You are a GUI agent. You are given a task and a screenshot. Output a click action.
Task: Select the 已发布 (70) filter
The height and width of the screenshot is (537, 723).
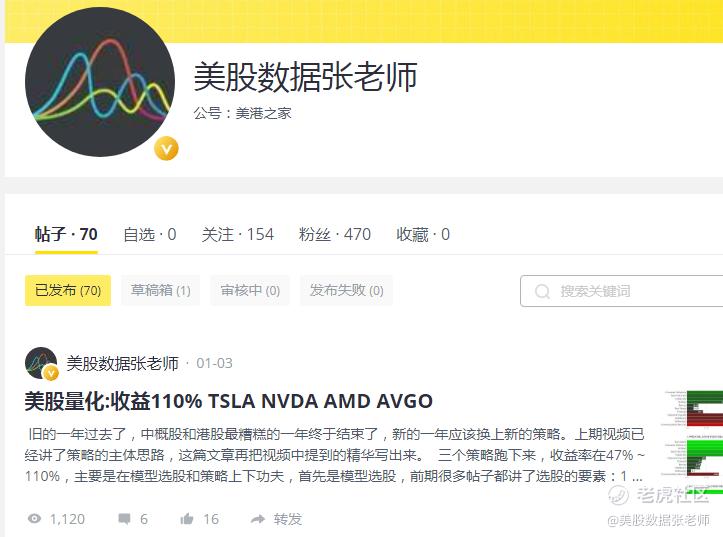tap(68, 290)
